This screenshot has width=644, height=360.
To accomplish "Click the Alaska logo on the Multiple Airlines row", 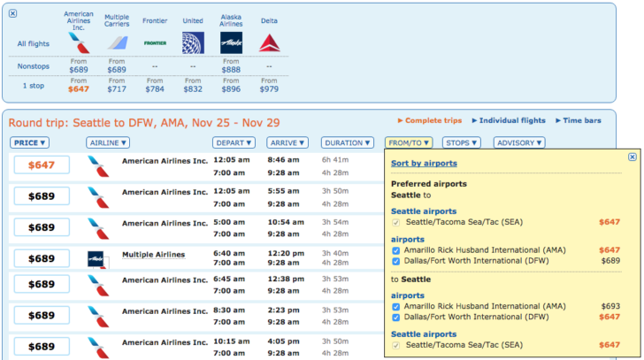I will [x=97, y=259].
